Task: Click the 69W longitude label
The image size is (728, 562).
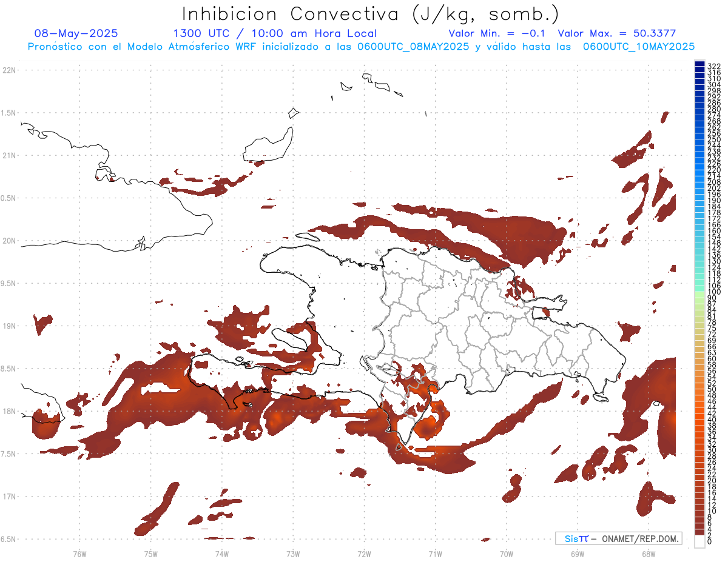Action: [x=577, y=554]
